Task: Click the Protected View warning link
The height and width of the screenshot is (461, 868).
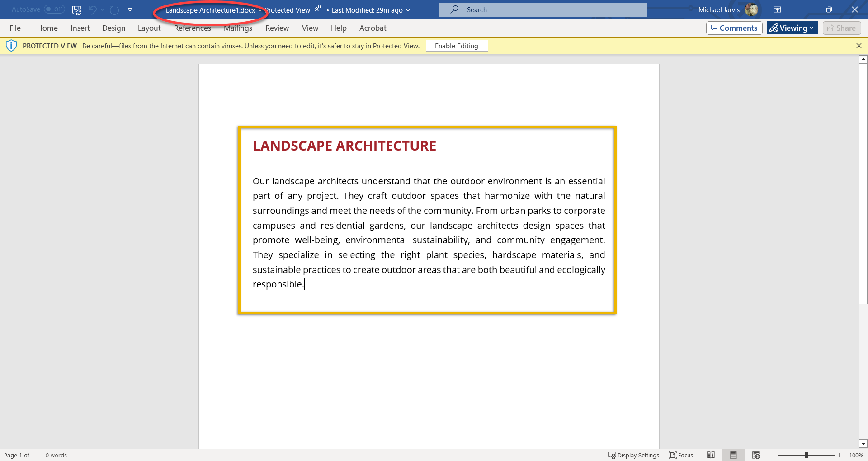Action: tap(250, 46)
